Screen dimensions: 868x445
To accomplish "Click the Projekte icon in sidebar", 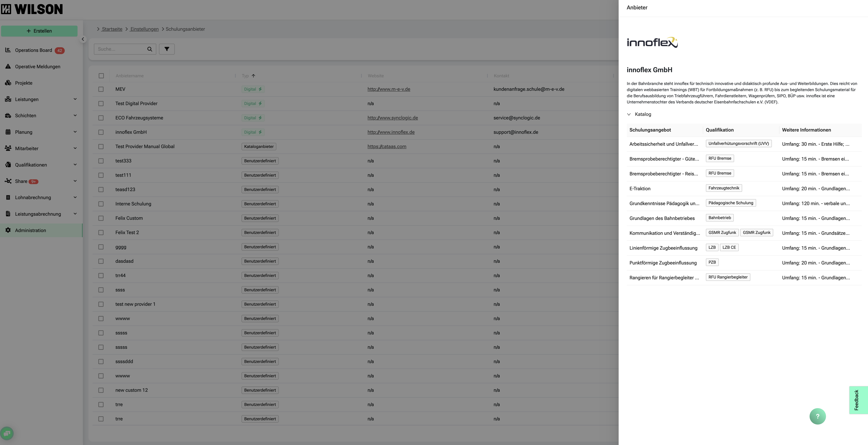I will pos(8,83).
